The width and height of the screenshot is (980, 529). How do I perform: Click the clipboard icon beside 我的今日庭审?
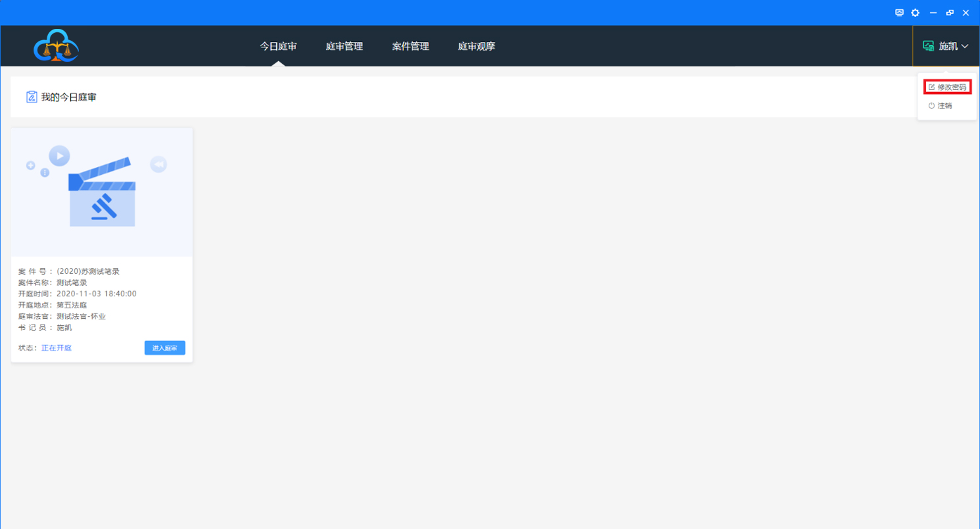tap(32, 97)
